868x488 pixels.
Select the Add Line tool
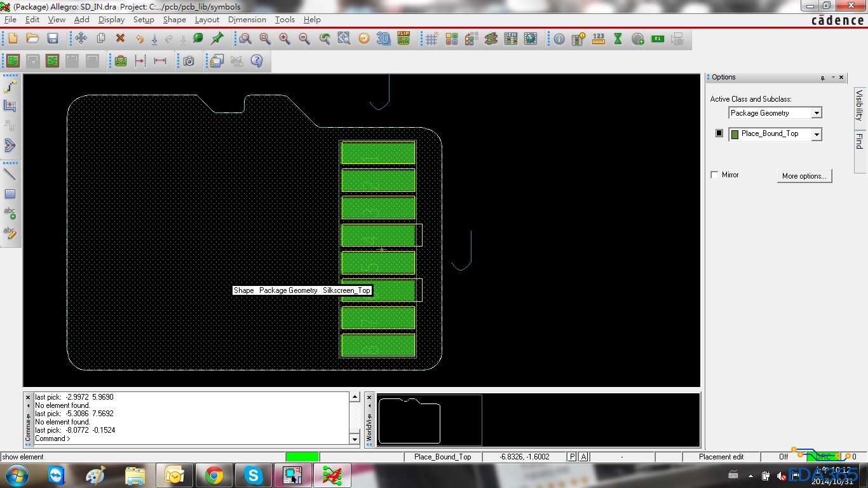[x=10, y=174]
